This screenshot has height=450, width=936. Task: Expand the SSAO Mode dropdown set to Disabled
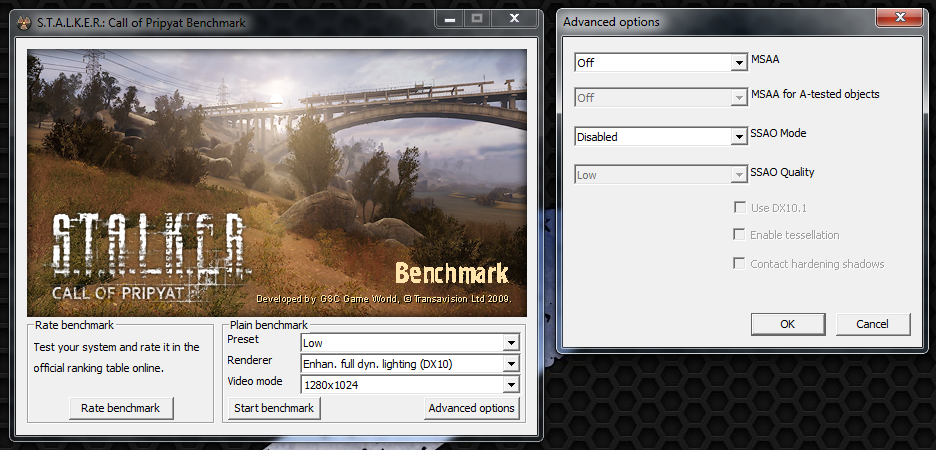click(x=660, y=137)
